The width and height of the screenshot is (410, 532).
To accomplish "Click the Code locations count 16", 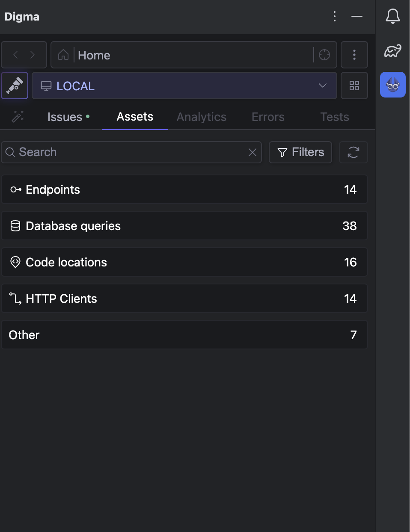I will [x=351, y=262].
